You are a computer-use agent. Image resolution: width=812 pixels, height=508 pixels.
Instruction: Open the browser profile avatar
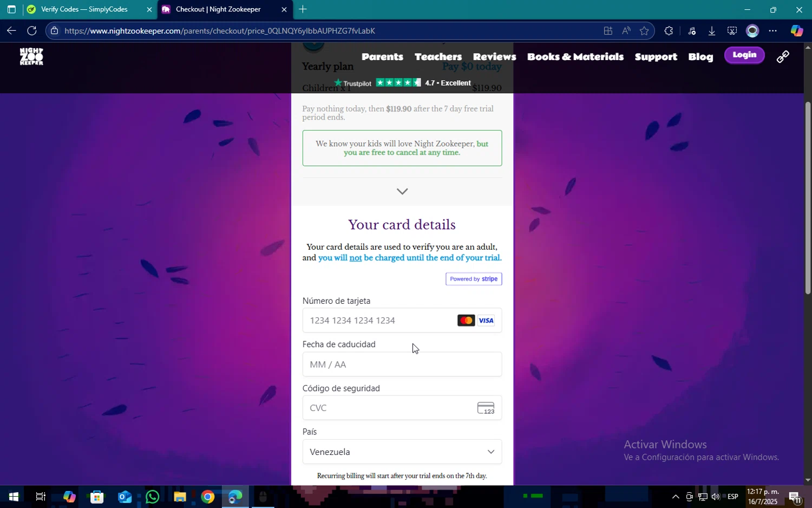tap(752, 31)
